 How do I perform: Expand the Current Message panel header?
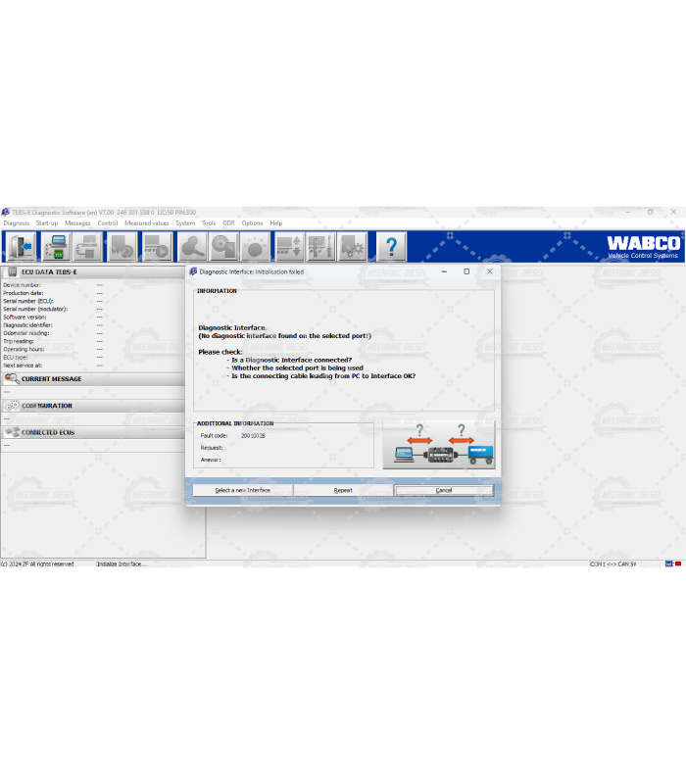51,379
